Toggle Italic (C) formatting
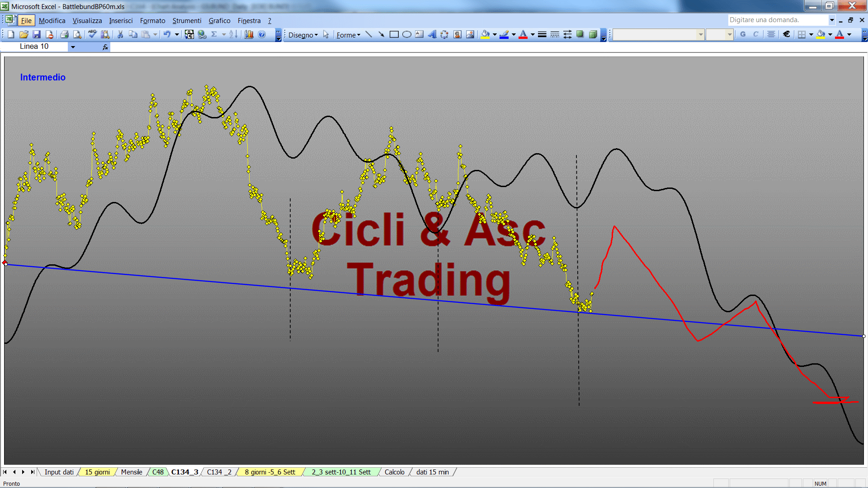 [755, 34]
